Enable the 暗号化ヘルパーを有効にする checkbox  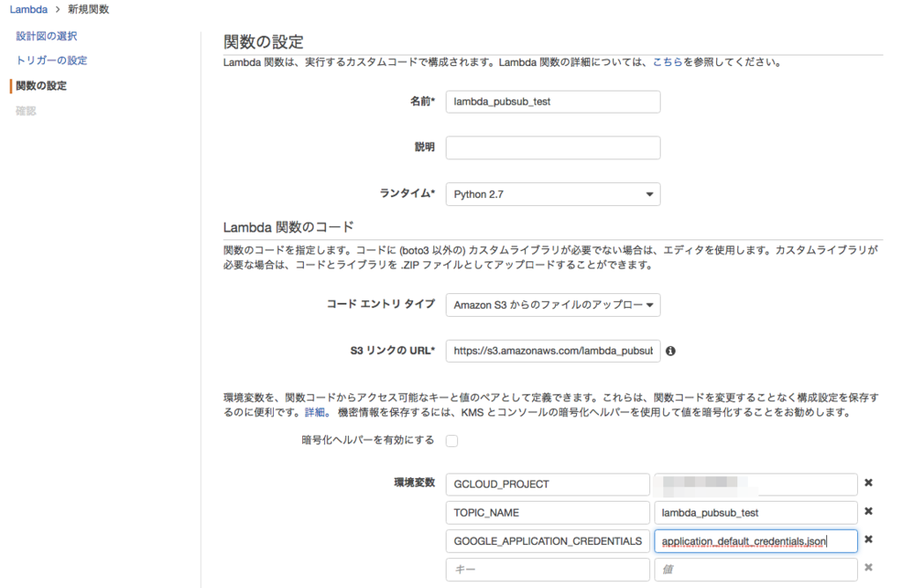coord(452,441)
